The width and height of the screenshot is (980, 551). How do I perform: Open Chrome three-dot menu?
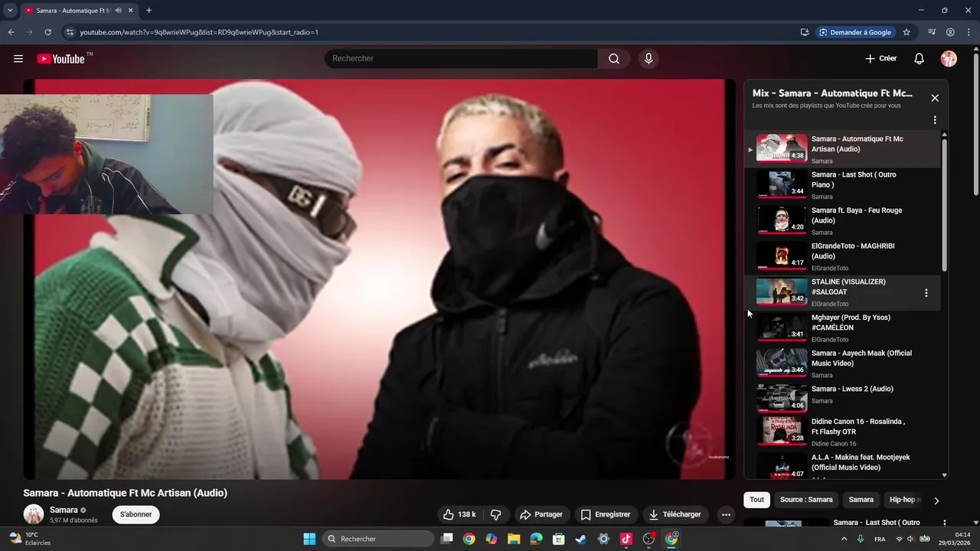pos(969,32)
